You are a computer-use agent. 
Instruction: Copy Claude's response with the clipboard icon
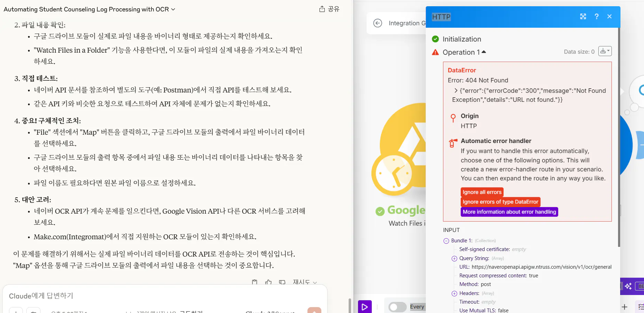tap(255, 282)
